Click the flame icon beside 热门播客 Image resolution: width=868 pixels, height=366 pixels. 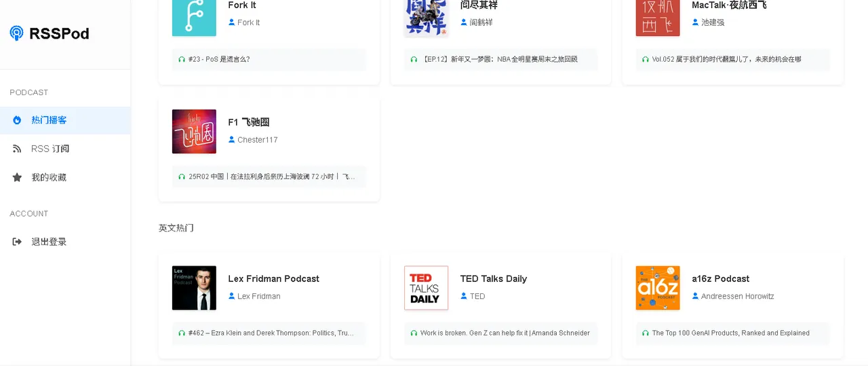coord(17,120)
